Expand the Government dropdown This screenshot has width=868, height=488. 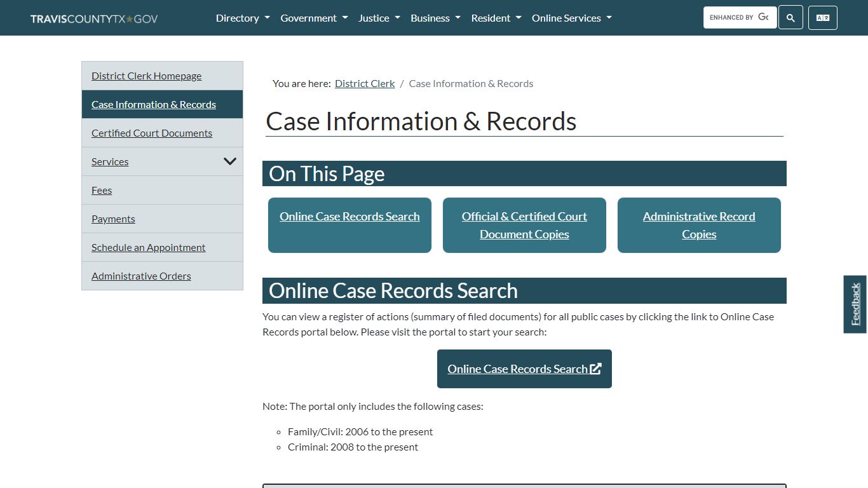click(314, 18)
